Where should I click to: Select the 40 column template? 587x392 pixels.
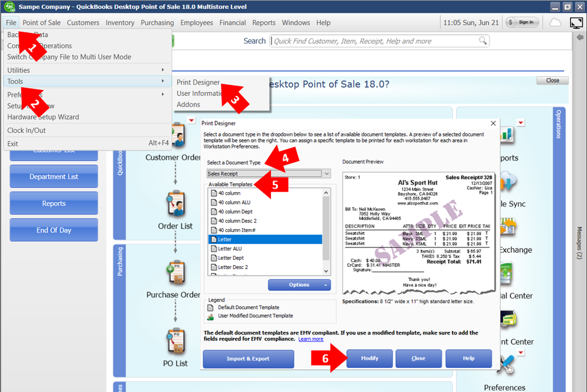pos(265,193)
